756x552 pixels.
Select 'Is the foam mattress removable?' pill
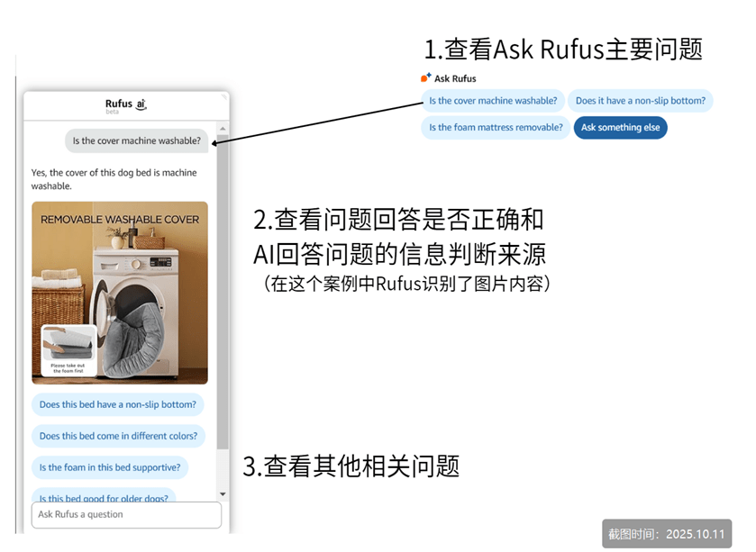[x=496, y=128]
